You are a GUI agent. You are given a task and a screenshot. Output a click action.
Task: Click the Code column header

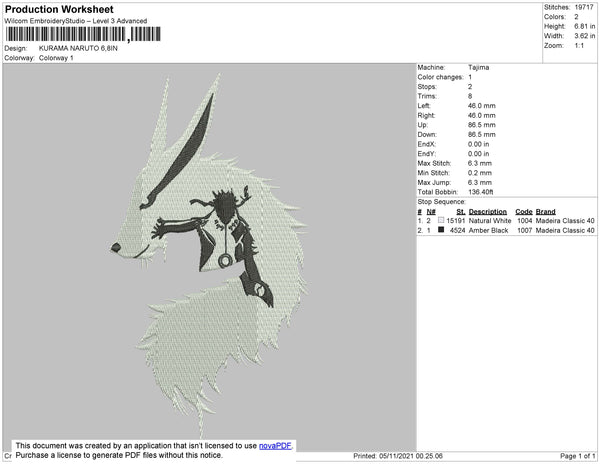click(524, 211)
